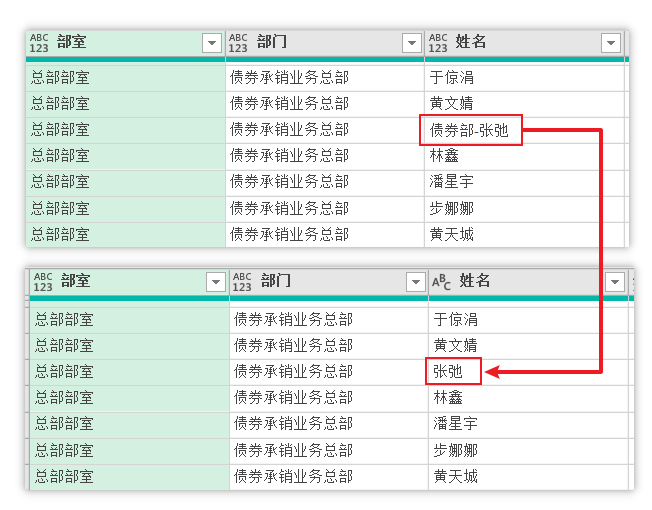The image size is (652, 510).
Task: Click the ABC text type icon of 姓名 in lower table
Action: tap(441, 282)
